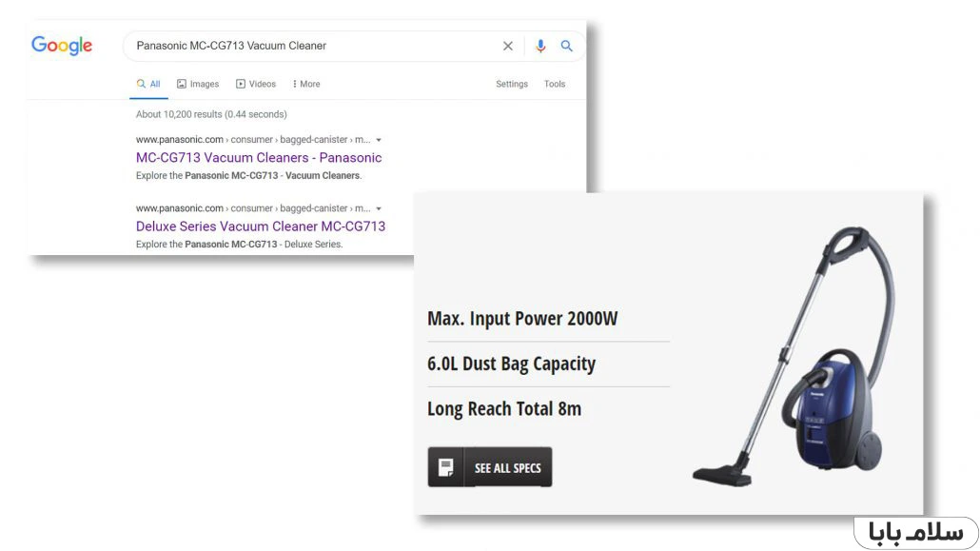Open the 'Deluxe Series Vacuum Cleaner MC-CG713' result
Viewport: 980px width, 551px height.
[x=261, y=226]
